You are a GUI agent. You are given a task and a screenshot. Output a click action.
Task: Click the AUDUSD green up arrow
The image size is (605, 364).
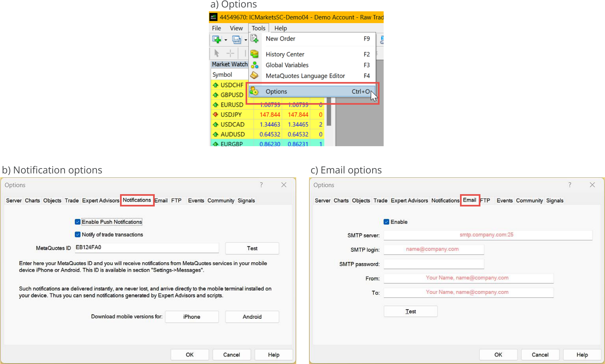tap(215, 134)
